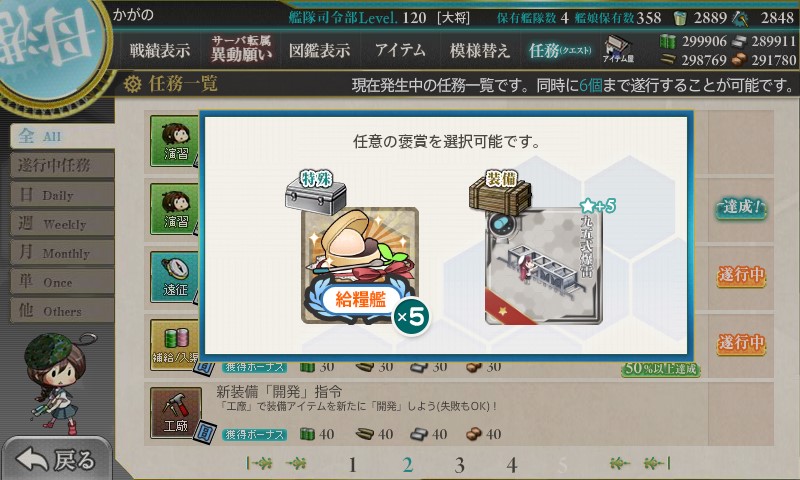The width and height of the screenshot is (800, 480).
Task: Select the 新装備「開発」指令 quest entry
Action: (459, 412)
